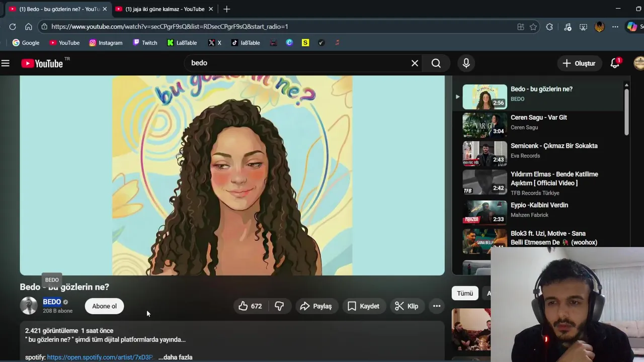Screen dimensions: 644x362
Task: Start voice search with the microphone icon
Action: click(466, 63)
